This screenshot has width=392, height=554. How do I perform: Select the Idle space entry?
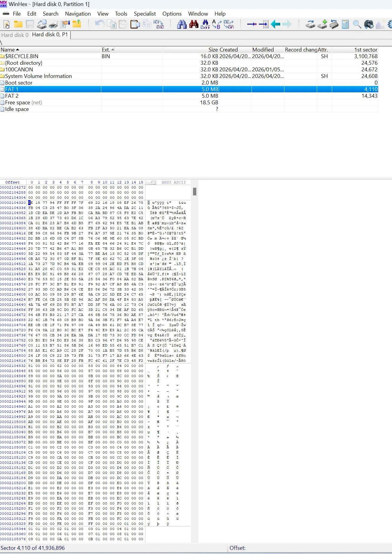[x=189, y=109]
